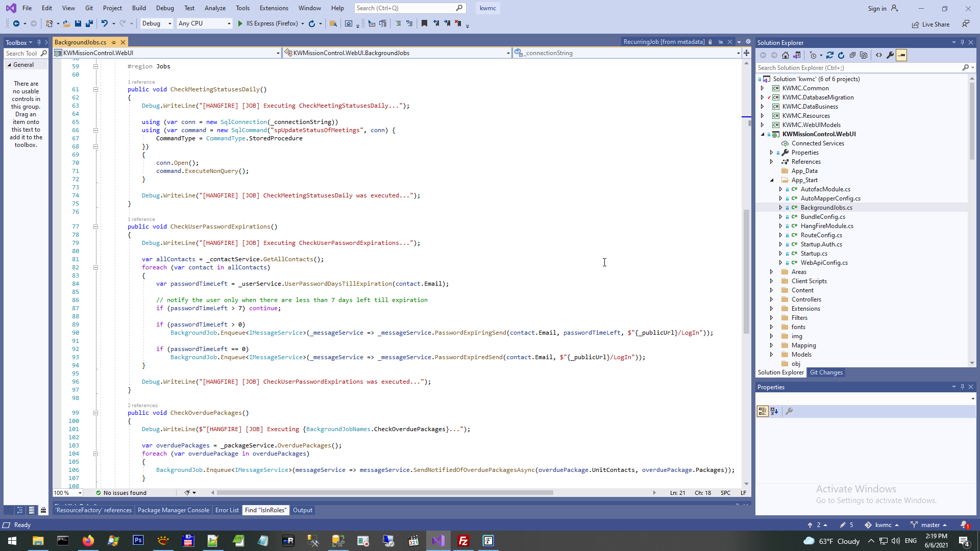Click the Undo toolbar icon

click(x=104, y=23)
